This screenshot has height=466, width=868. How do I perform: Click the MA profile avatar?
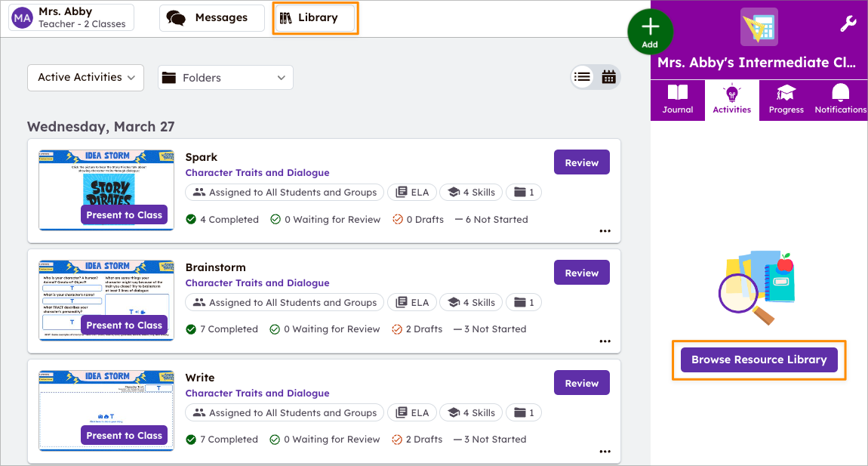pos(23,17)
